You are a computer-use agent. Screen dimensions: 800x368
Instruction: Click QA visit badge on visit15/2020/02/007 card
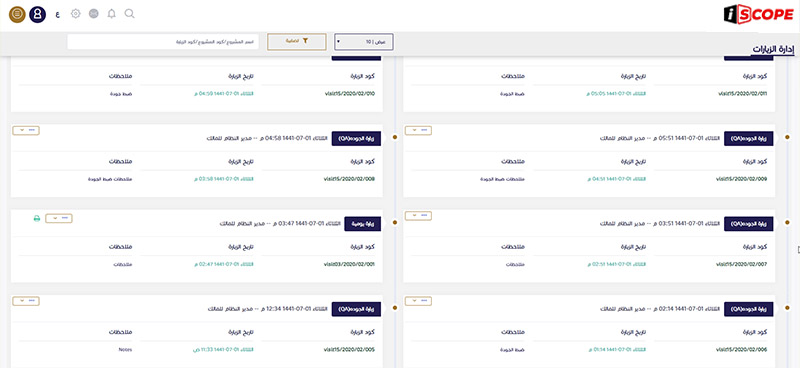click(x=749, y=224)
